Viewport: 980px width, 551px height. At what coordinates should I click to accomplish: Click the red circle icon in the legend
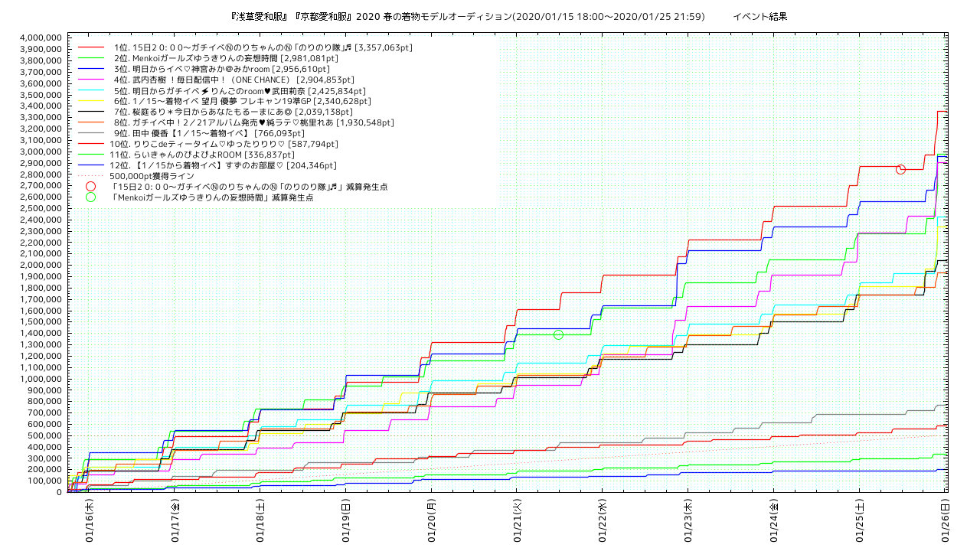coord(91,186)
